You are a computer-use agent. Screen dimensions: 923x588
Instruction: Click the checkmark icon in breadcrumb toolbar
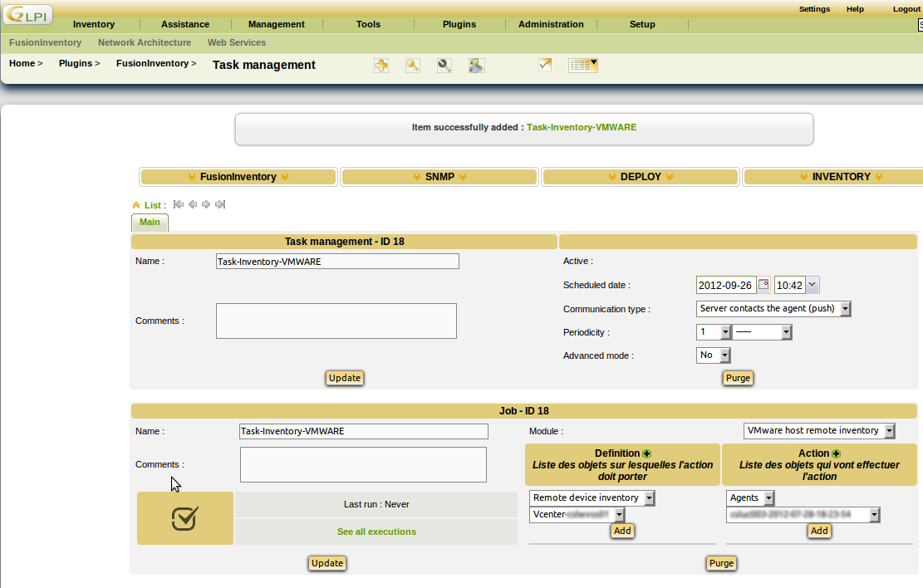545,65
